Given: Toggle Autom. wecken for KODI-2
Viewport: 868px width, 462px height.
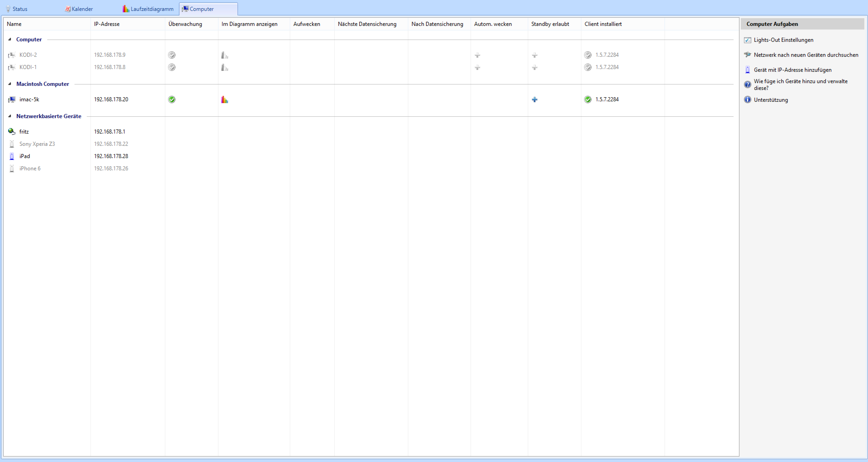Looking at the screenshot, I should (477, 55).
